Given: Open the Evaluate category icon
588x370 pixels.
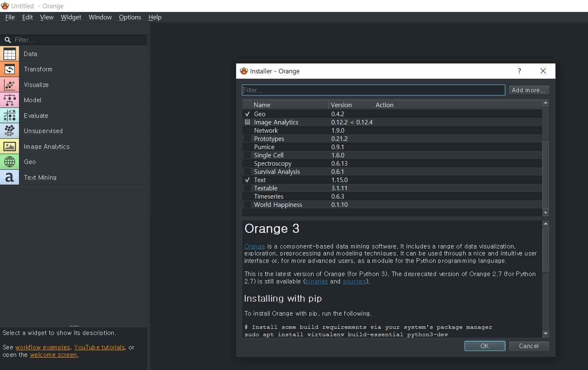Looking at the screenshot, I should click(x=9, y=116).
